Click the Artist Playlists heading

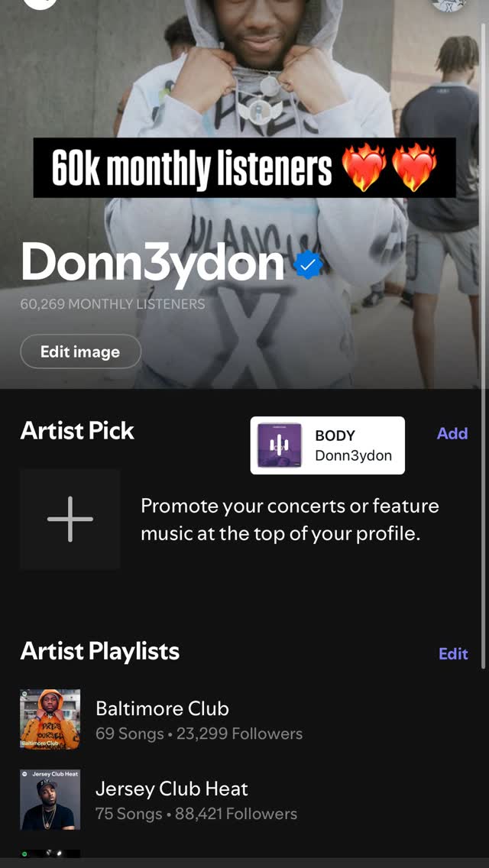click(99, 652)
